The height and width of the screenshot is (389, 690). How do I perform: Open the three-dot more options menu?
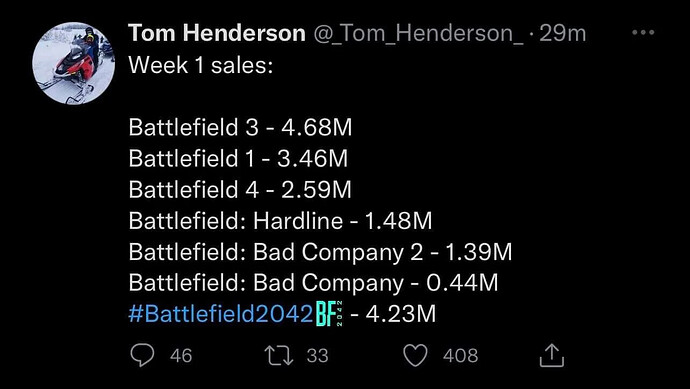pos(643,33)
